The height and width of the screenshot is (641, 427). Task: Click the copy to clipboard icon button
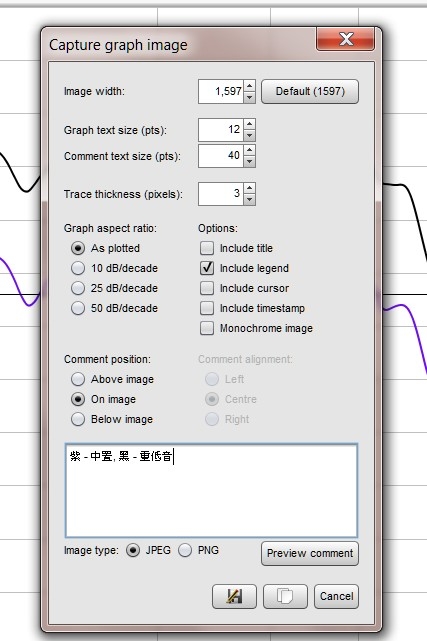click(285, 596)
